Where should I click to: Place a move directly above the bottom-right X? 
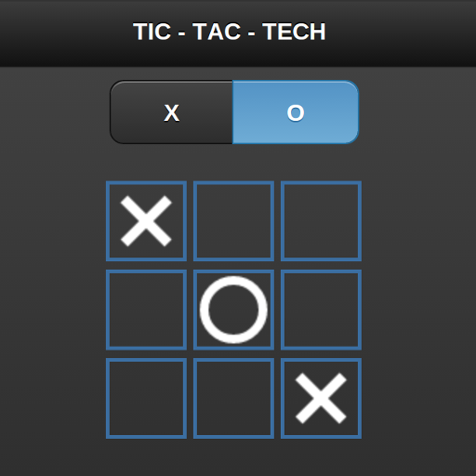click(321, 310)
